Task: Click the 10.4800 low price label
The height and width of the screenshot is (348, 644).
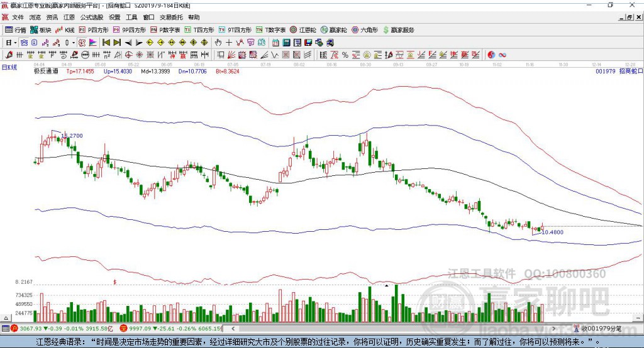Action: point(552,232)
